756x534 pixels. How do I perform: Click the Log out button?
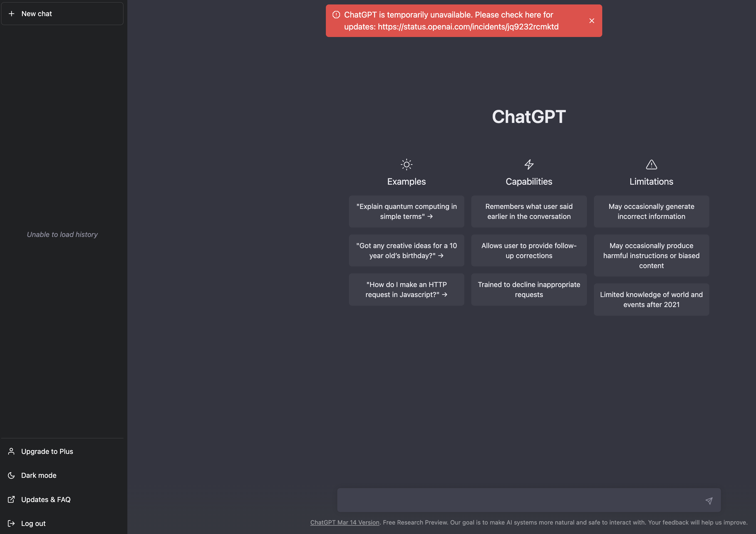(33, 523)
